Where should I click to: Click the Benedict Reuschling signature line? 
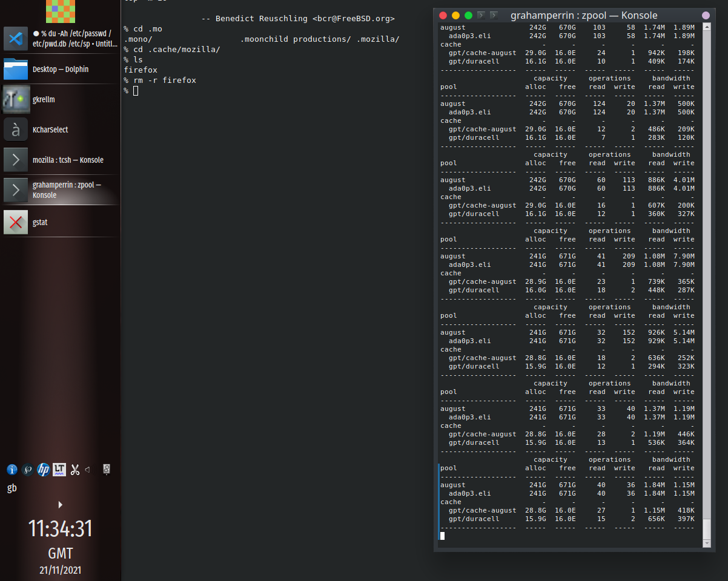pos(297,19)
